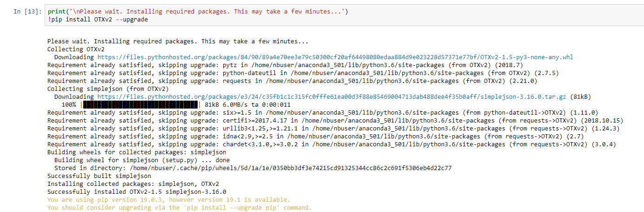
Task: Select the In [13] cell prompt
Action: (x=27, y=12)
